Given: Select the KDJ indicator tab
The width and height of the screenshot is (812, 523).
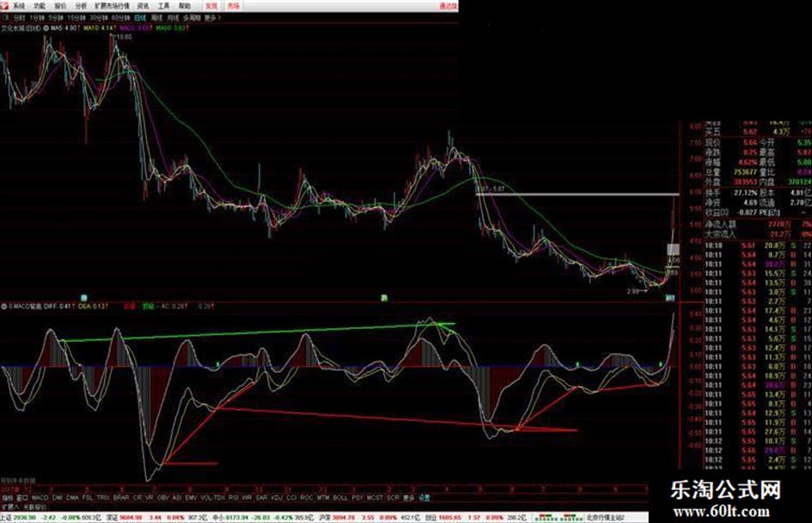Looking at the screenshot, I should point(277,497).
